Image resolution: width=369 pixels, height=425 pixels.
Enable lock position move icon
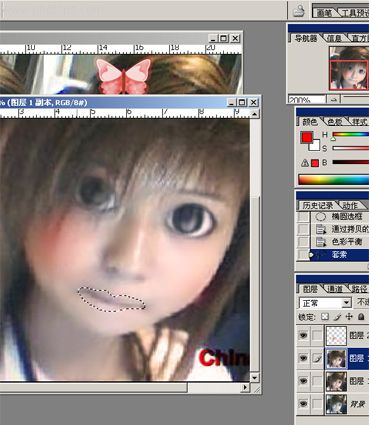349,317
